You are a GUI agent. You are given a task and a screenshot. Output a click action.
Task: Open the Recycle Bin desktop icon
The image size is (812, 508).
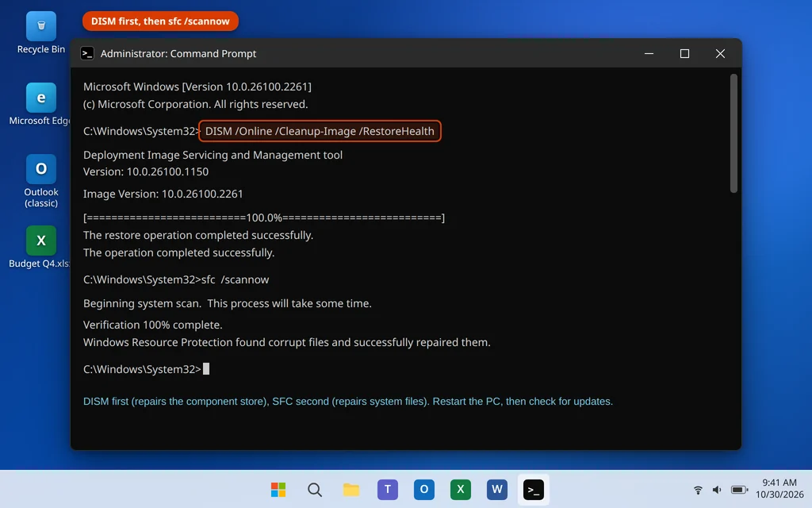click(41, 33)
